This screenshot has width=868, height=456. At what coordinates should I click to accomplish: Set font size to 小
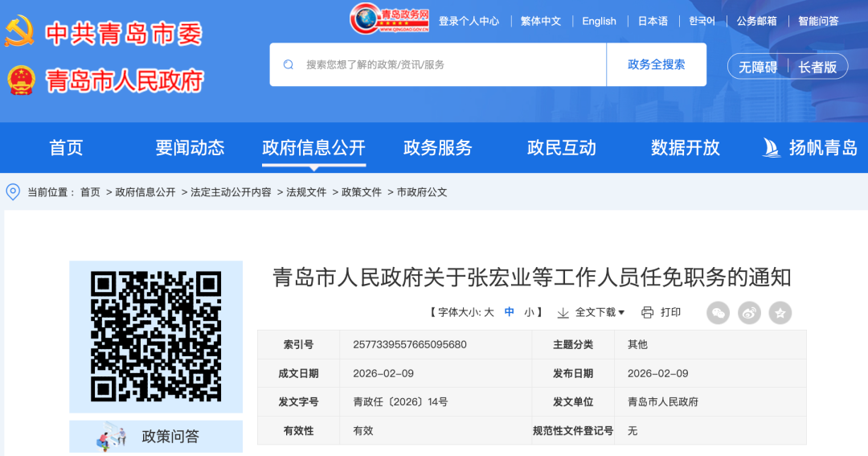pyautogui.click(x=529, y=313)
